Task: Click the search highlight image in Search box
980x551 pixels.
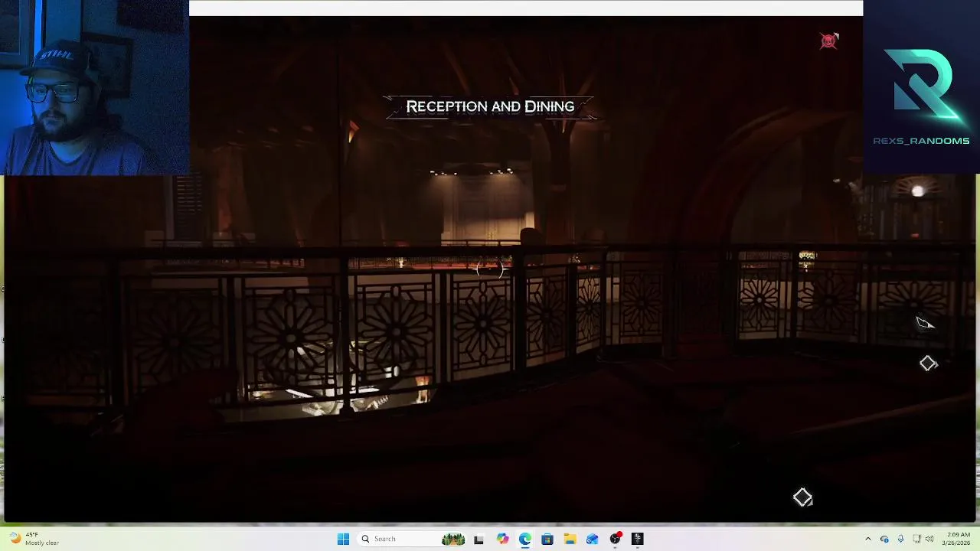Action: point(453,539)
